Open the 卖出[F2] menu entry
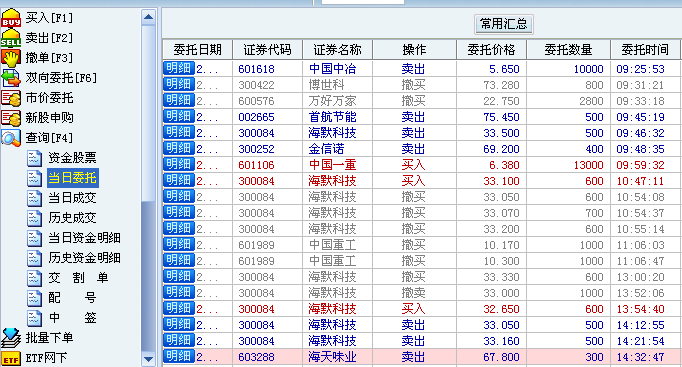 49,38
